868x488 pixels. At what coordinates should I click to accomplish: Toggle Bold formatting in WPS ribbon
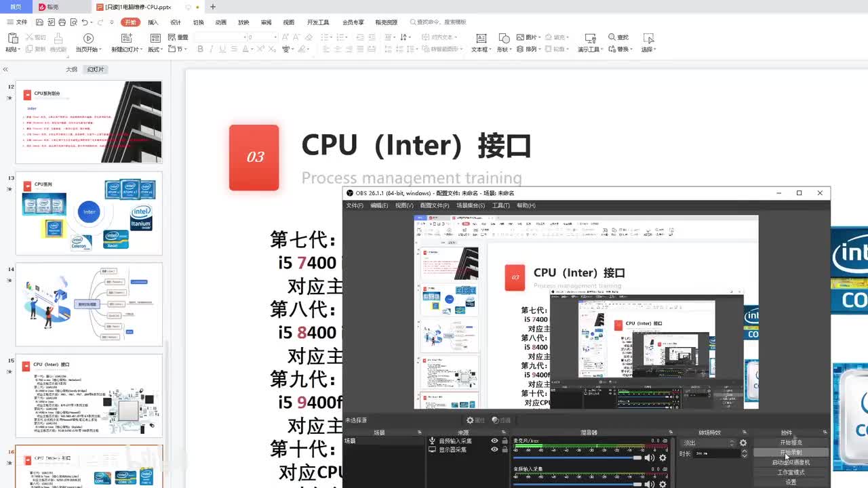tap(200, 49)
